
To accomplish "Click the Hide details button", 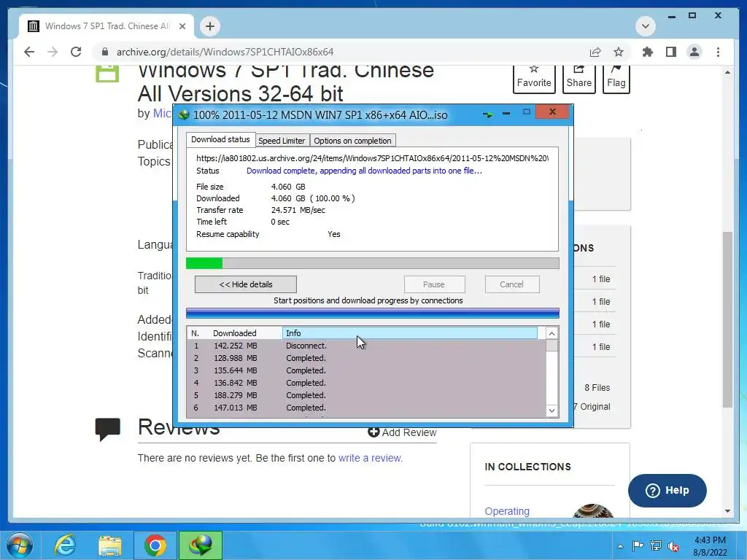I will pos(246,284).
